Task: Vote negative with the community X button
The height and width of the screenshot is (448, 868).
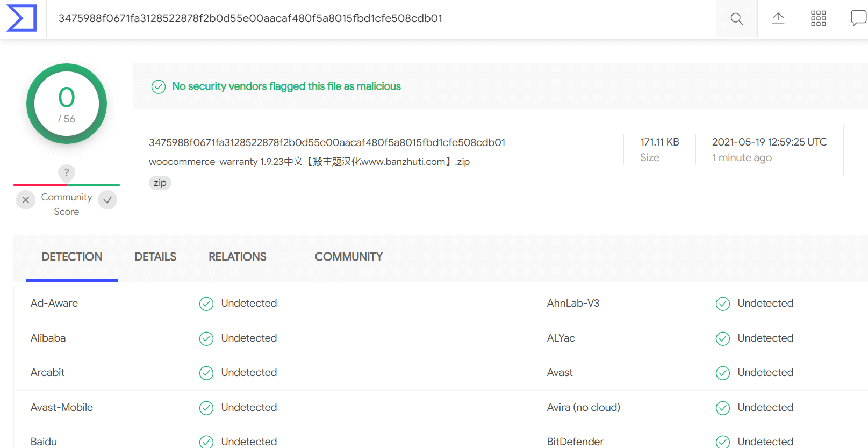Action: 26,200
